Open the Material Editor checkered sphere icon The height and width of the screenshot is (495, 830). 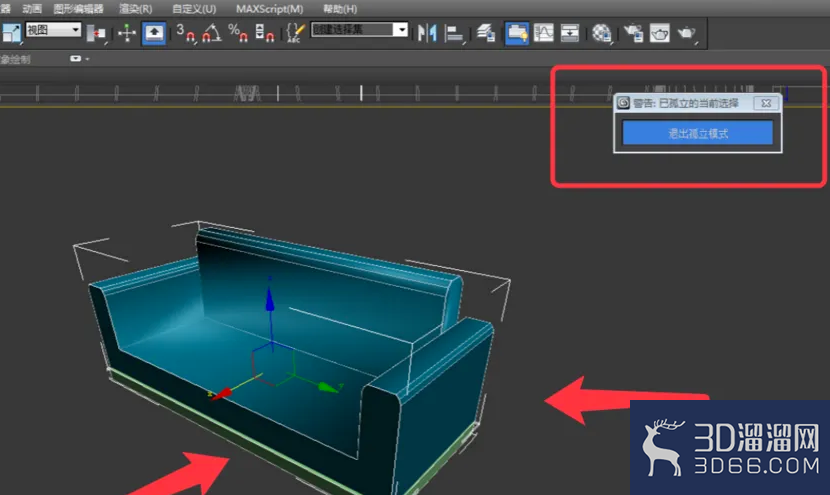602,33
